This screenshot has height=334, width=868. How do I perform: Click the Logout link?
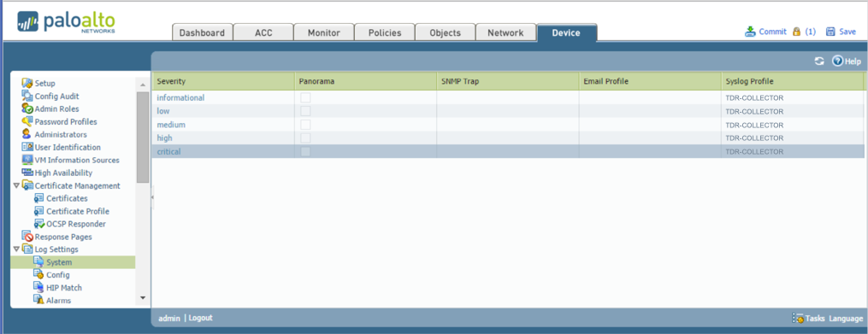point(200,318)
